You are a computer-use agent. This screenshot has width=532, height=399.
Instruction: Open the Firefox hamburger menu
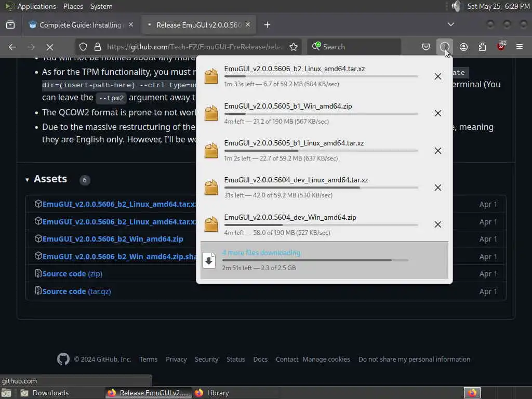click(520, 47)
